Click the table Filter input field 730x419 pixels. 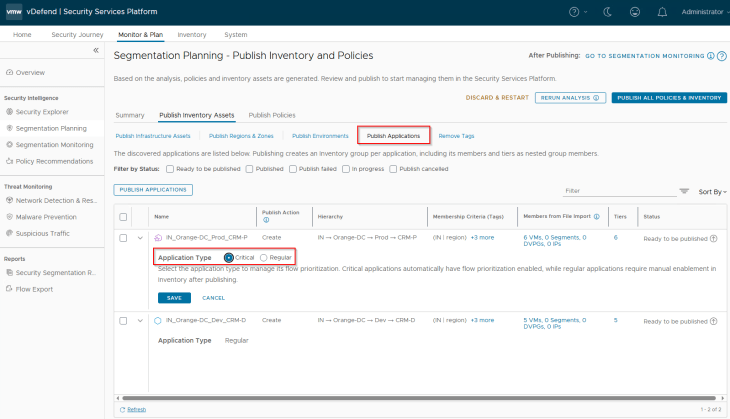click(615, 190)
